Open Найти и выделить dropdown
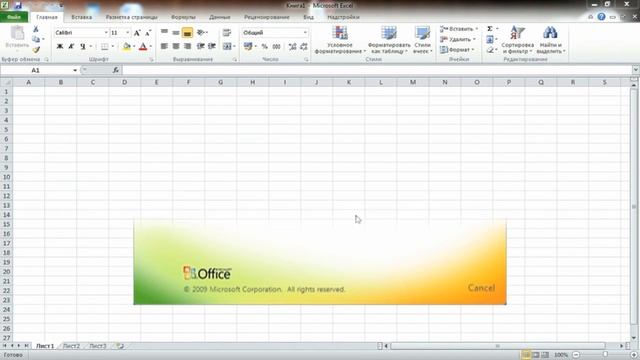This screenshot has height=360, width=640. tap(551, 40)
